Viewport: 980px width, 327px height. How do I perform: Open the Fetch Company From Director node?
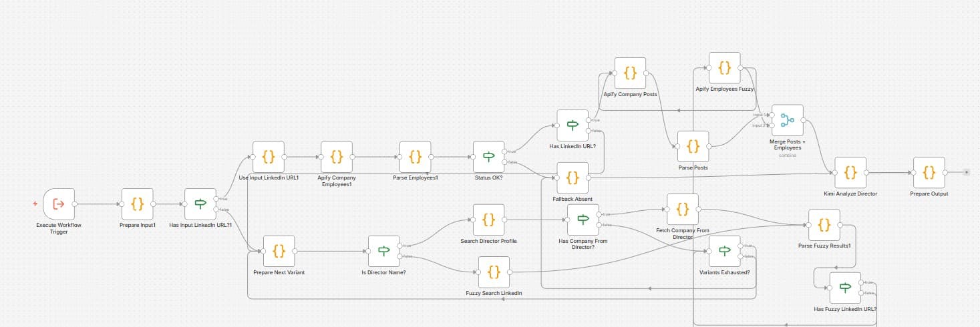682,210
